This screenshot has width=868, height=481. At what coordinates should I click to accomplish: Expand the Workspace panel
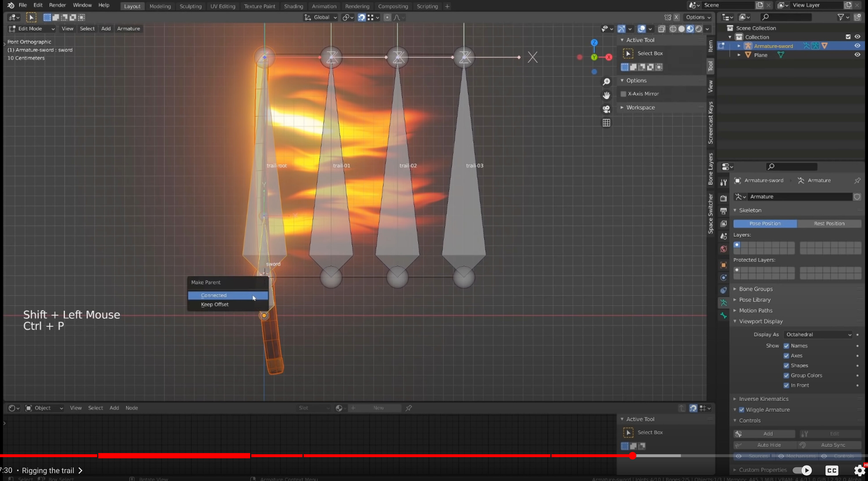pyautogui.click(x=641, y=107)
